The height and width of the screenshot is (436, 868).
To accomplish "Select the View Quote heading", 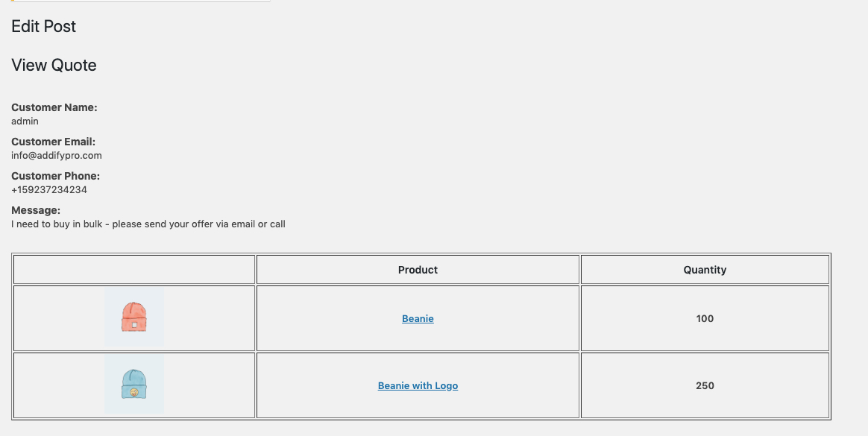I will [54, 66].
